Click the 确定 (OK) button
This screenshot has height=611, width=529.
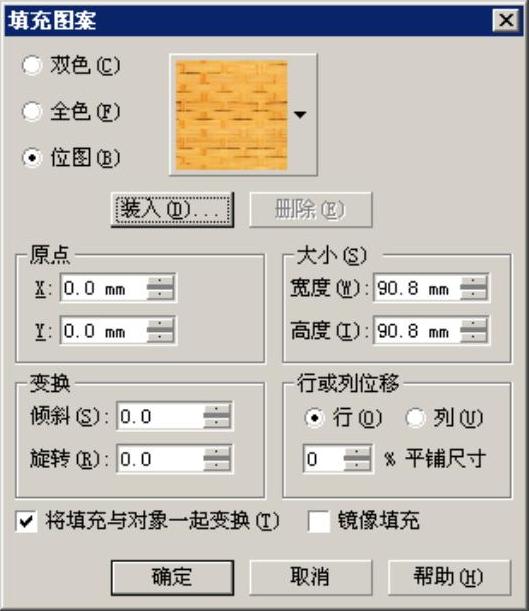(x=172, y=577)
